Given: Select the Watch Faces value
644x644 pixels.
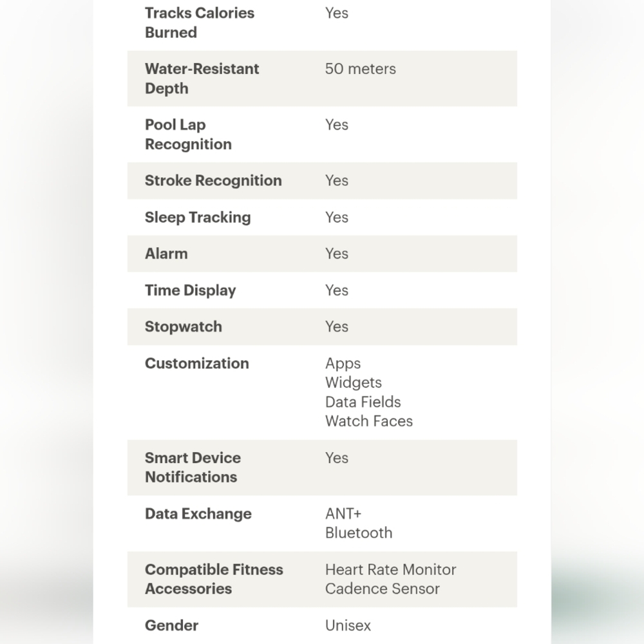Looking at the screenshot, I should 369,421.
